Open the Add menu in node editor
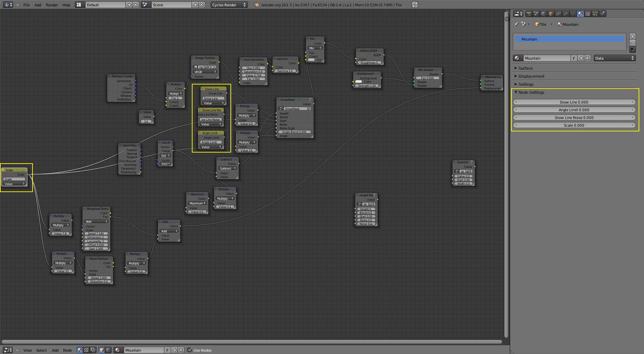 [x=55, y=350]
